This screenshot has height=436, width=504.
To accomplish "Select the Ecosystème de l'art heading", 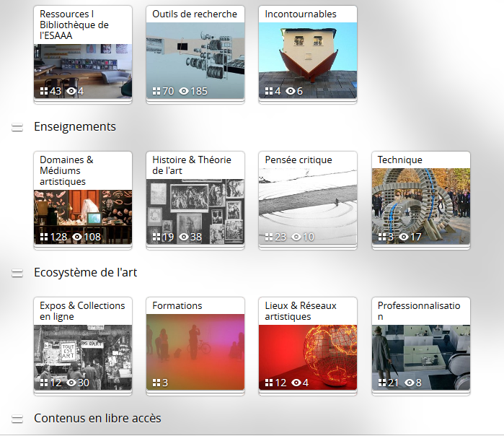I will point(85,273).
